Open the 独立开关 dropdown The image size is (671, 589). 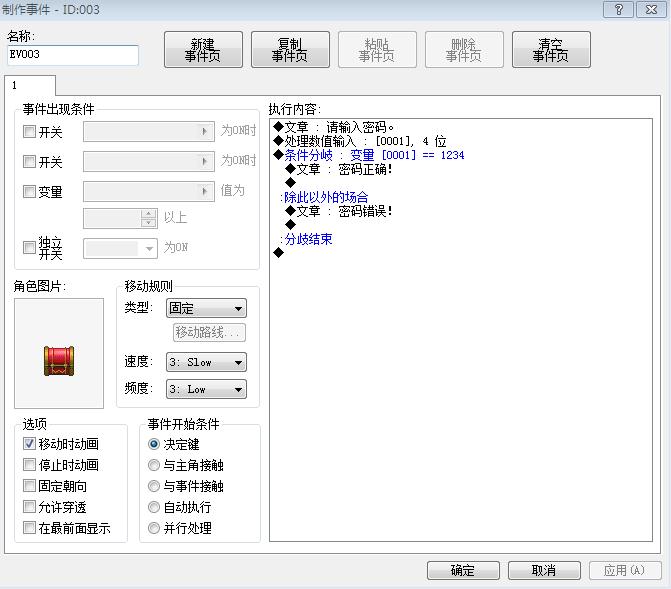120,248
